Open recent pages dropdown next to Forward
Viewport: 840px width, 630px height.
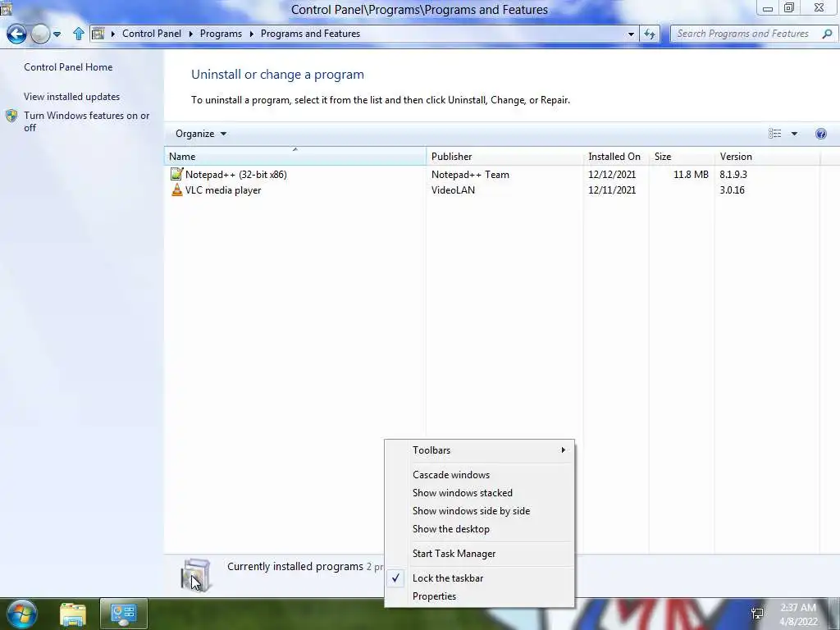[57, 34]
